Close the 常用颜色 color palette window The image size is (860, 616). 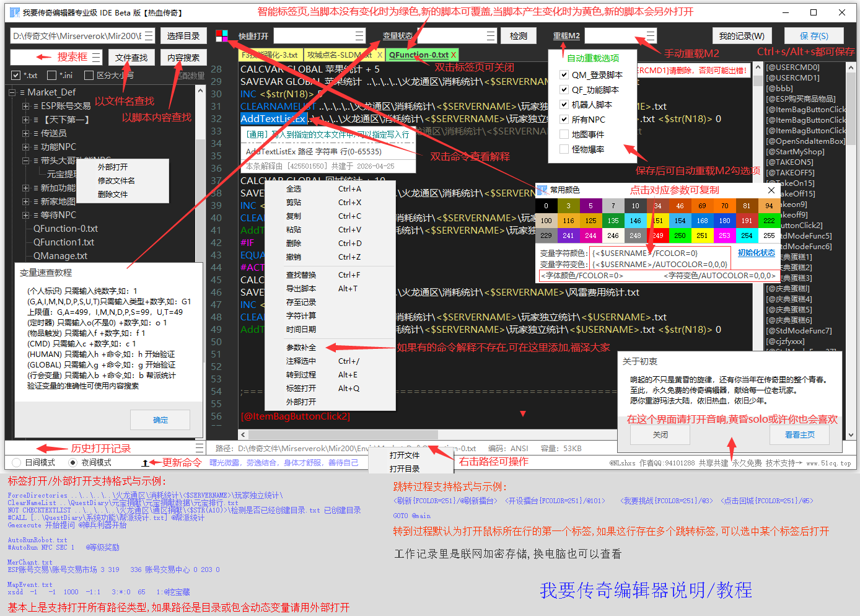[x=771, y=190]
